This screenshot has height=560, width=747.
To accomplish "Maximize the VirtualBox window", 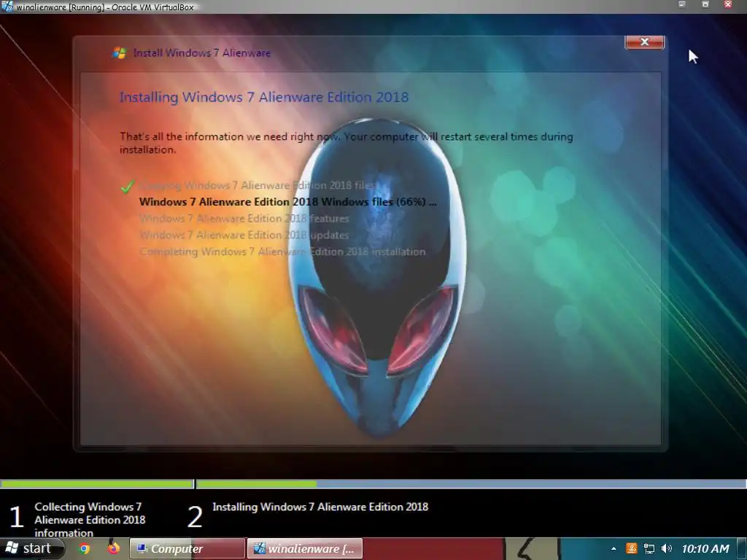I will 705,4.
